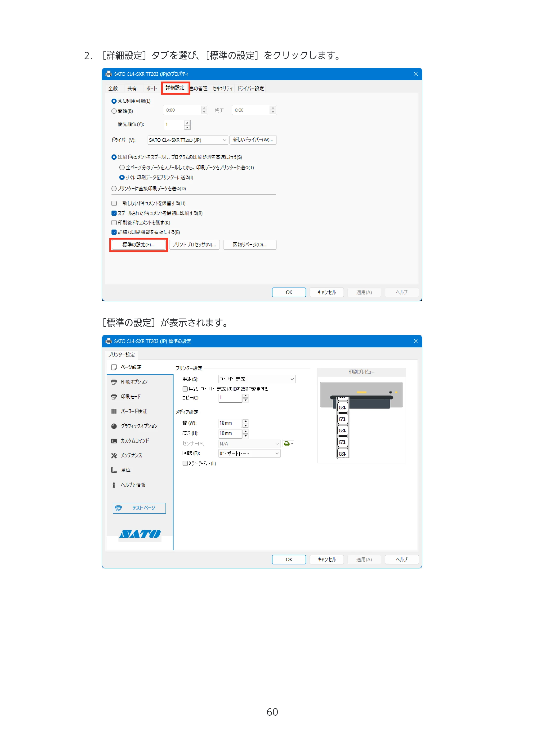Image resolution: width=535 pixels, height=756 pixels.
Task: Click the SATO logo
Action: click(140, 534)
